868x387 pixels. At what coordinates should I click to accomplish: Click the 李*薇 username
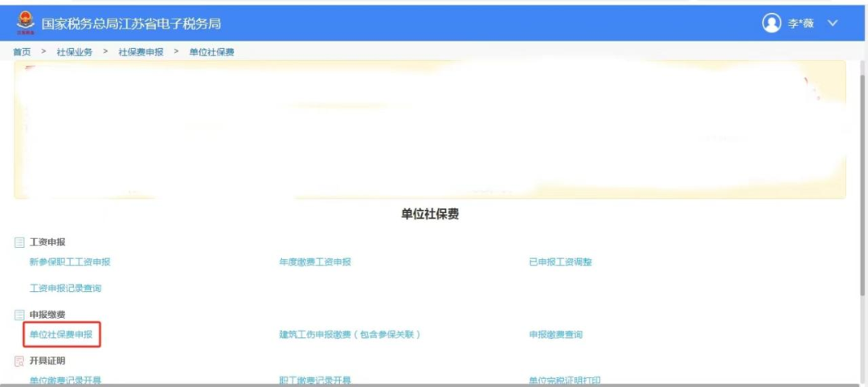pos(800,24)
